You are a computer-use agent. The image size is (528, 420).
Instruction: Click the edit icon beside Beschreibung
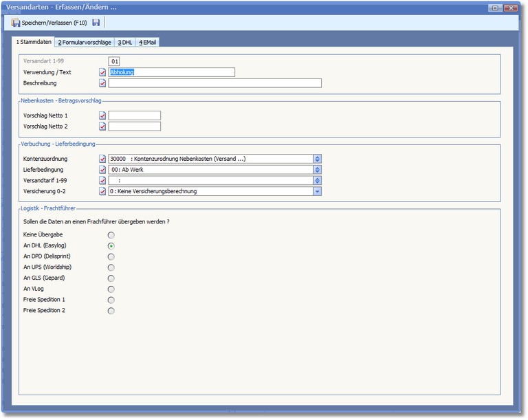(x=102, y=83)
